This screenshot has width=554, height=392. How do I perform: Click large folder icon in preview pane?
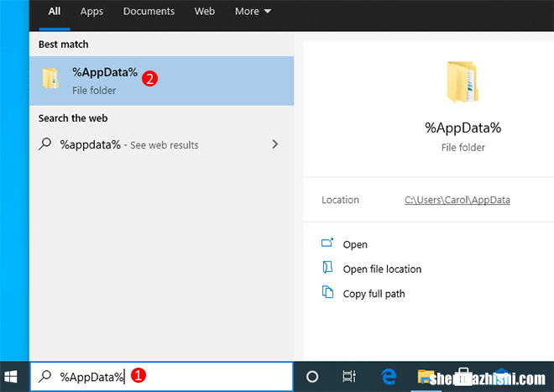click(x=463, y=82)
